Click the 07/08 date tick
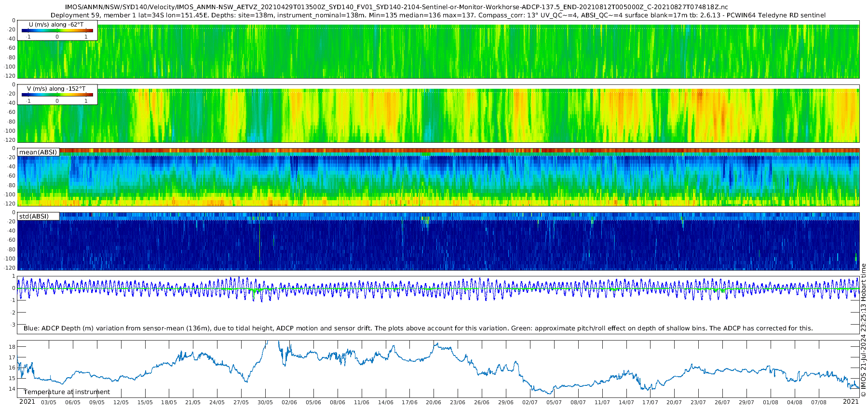The width and height of the screenshot is (868, 410). tap(819, 402)
